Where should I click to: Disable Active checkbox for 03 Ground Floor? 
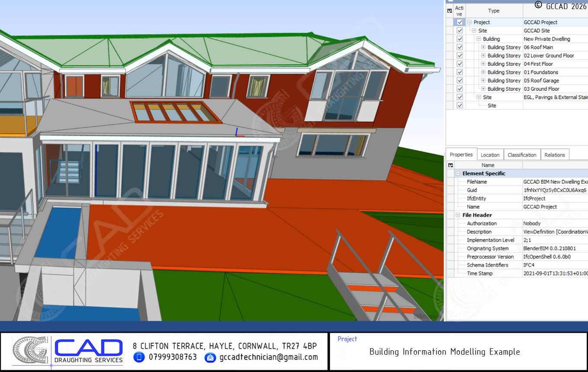click(459, 89)
